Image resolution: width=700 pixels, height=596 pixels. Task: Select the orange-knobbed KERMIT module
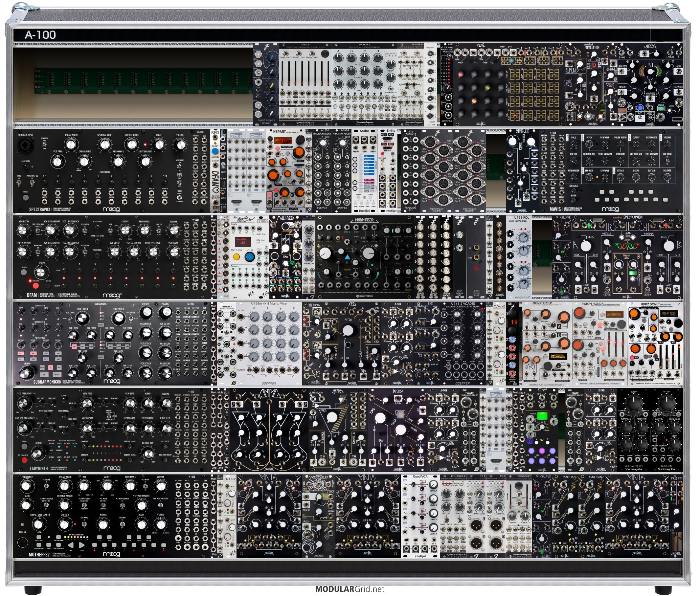286,170
